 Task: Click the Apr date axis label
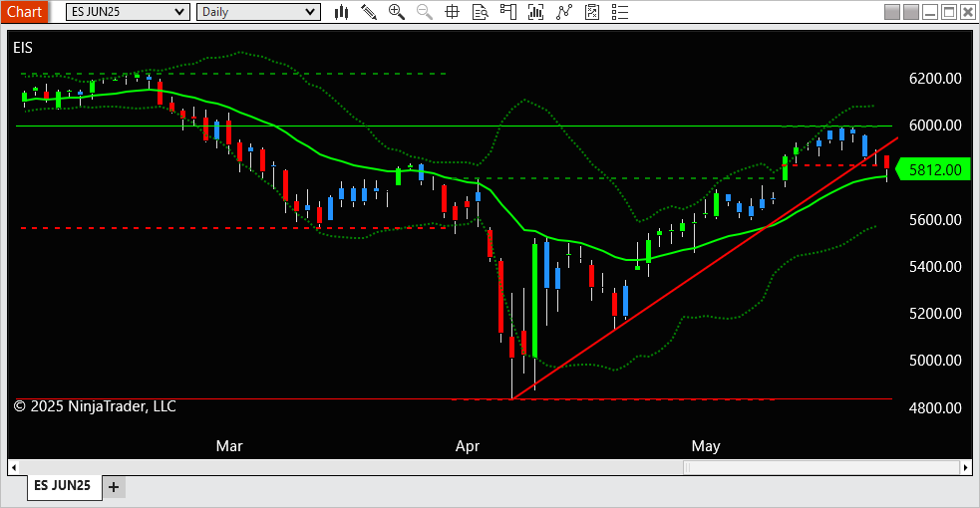tap(468, 446)
